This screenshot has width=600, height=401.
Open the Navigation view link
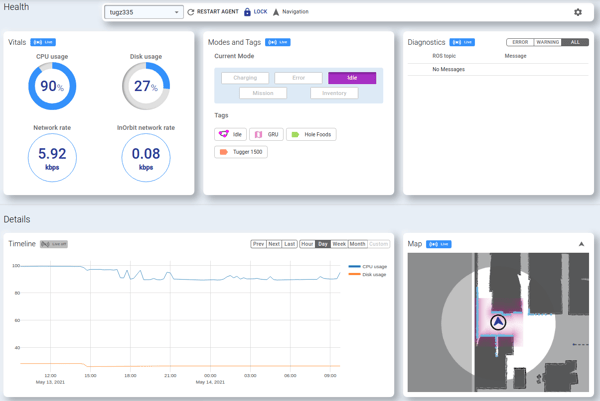pos(295,12)
